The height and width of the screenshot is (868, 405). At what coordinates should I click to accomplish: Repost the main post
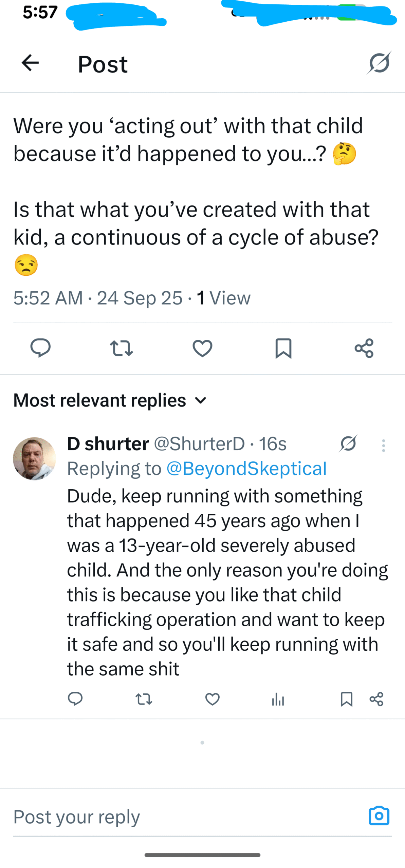(x=121, y=348)
